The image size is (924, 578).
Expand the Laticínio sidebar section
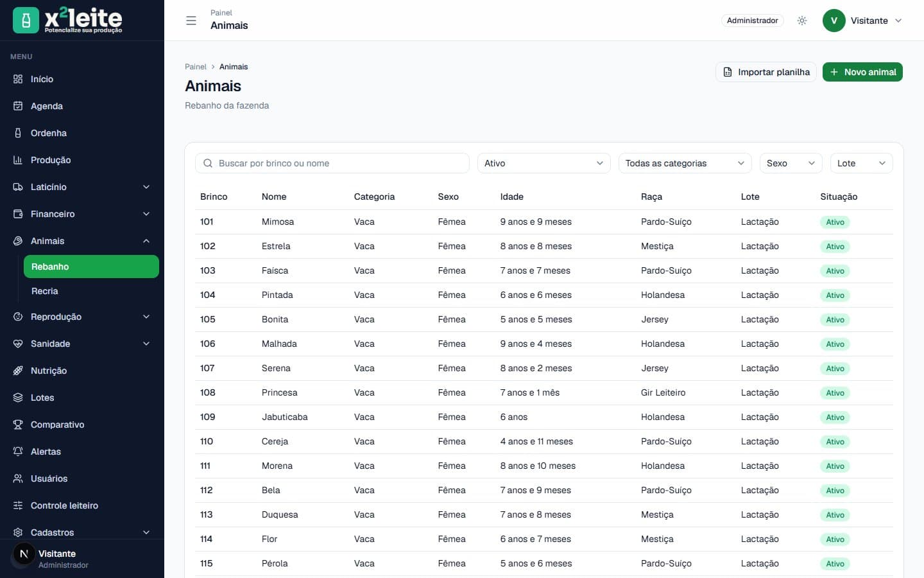coord(82,187)
